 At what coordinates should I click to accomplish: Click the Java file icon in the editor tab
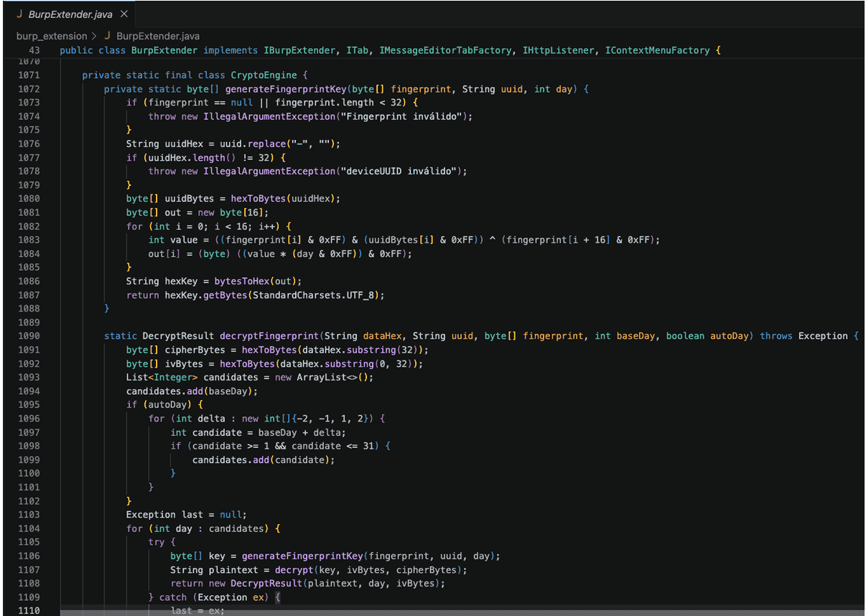point(20,14)
